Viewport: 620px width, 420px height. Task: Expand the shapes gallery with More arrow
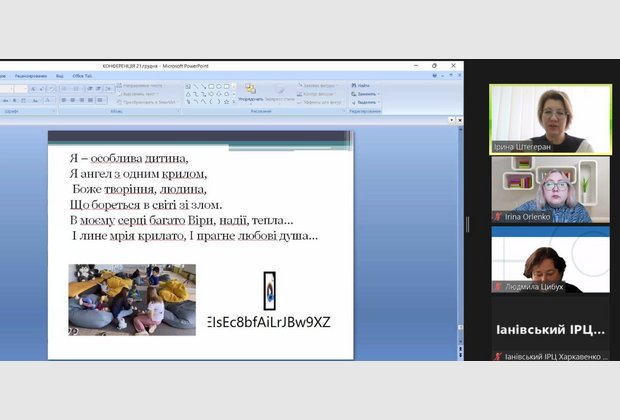coord(234,102)
